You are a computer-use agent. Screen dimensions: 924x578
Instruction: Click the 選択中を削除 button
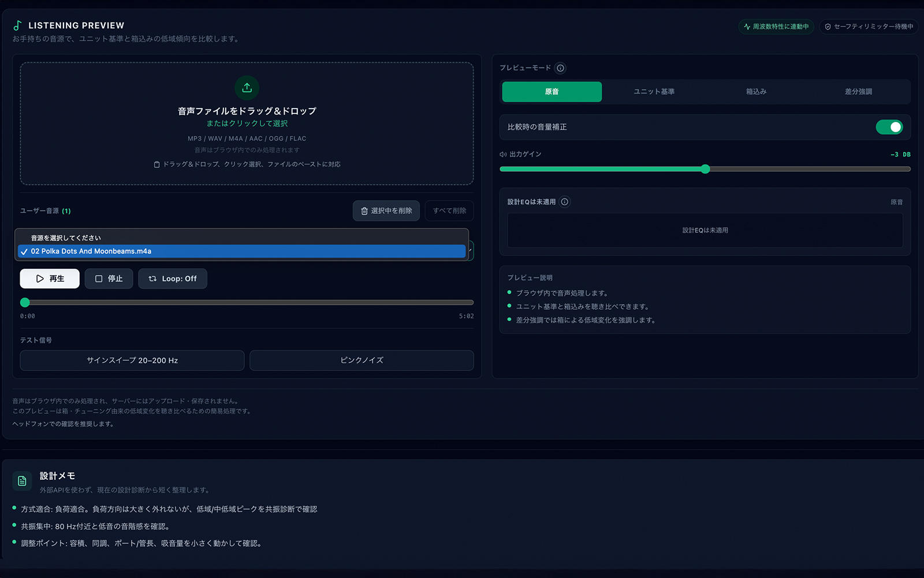point(386,211)
